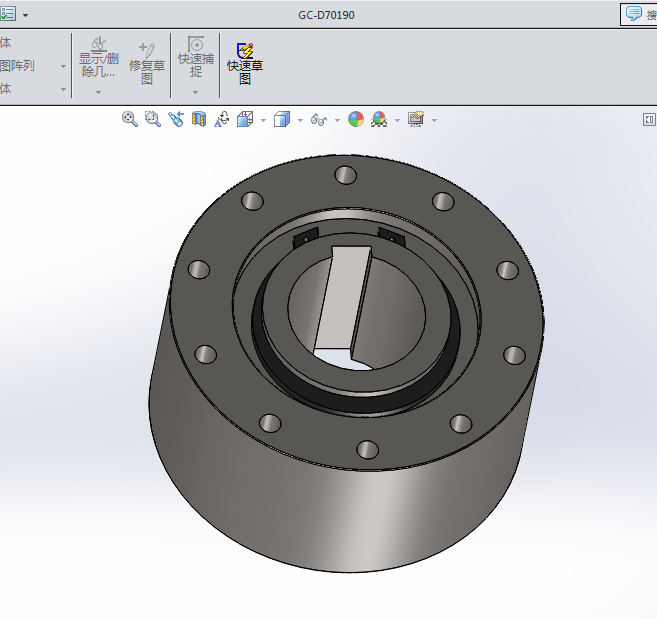Click 快速草图 (Rapid Sketch) button
Image resolution: width=657 pixels, height=619 pixels.
coord(245,63)
